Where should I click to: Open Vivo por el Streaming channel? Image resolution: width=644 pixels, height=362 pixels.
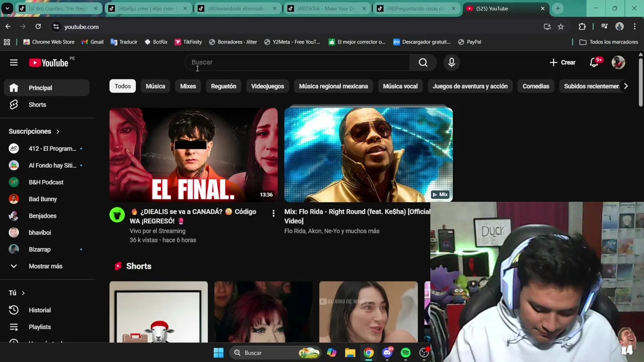[x=157, y=231]
